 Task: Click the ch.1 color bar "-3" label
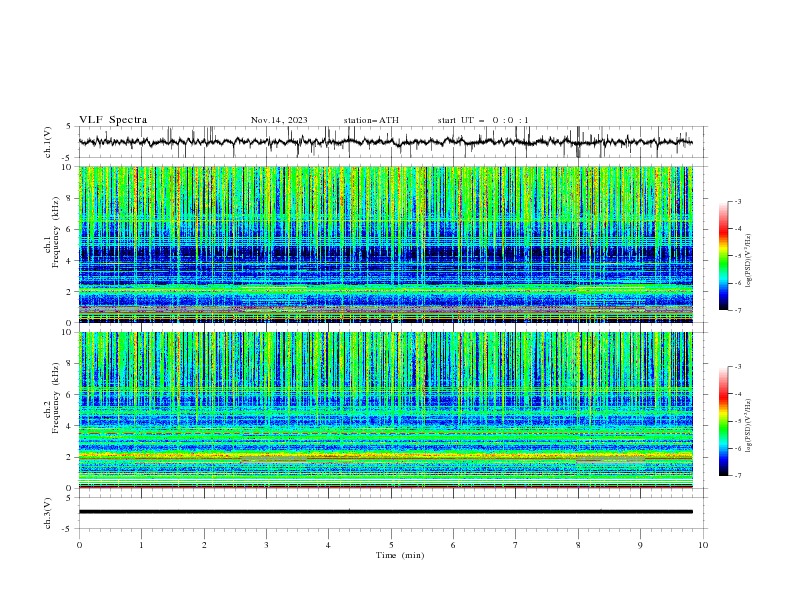(737, 201)
